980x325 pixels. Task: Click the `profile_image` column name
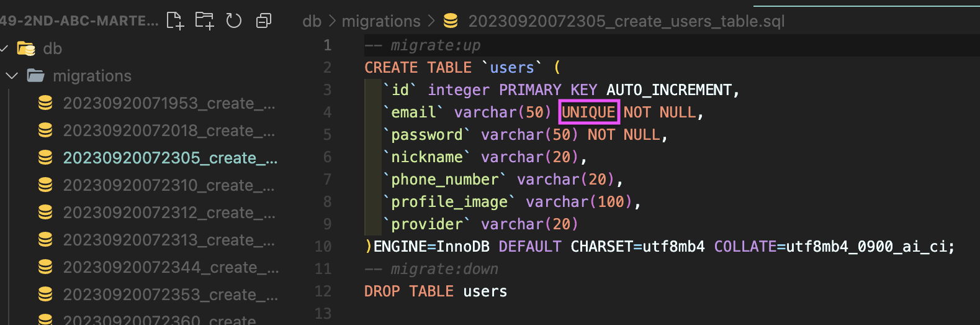click(449, 202)
